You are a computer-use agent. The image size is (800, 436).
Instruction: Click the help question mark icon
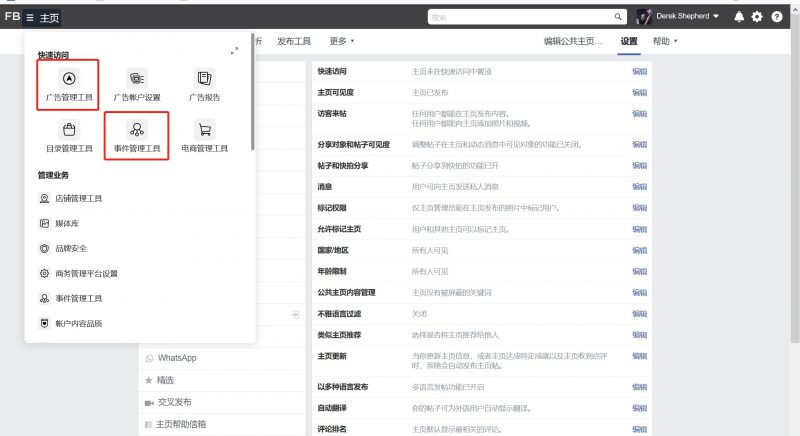[x=776, y=17]
